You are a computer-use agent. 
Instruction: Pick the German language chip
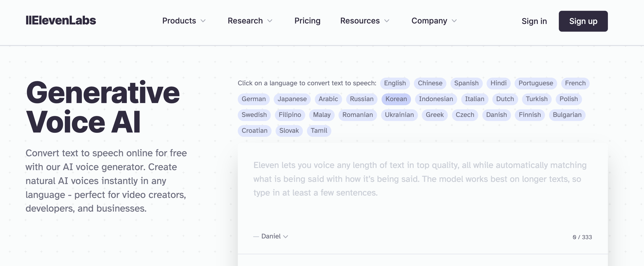point(254,99)
